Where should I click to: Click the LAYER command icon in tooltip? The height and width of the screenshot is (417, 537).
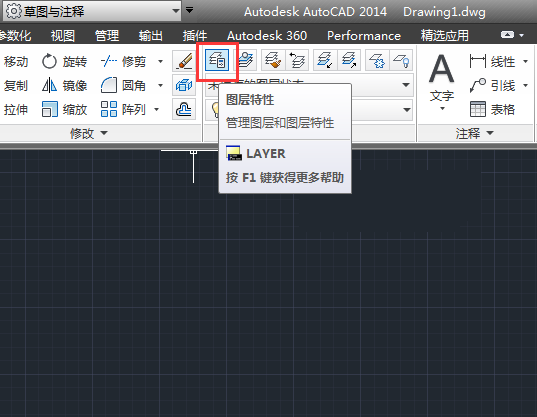pos(234,153)
